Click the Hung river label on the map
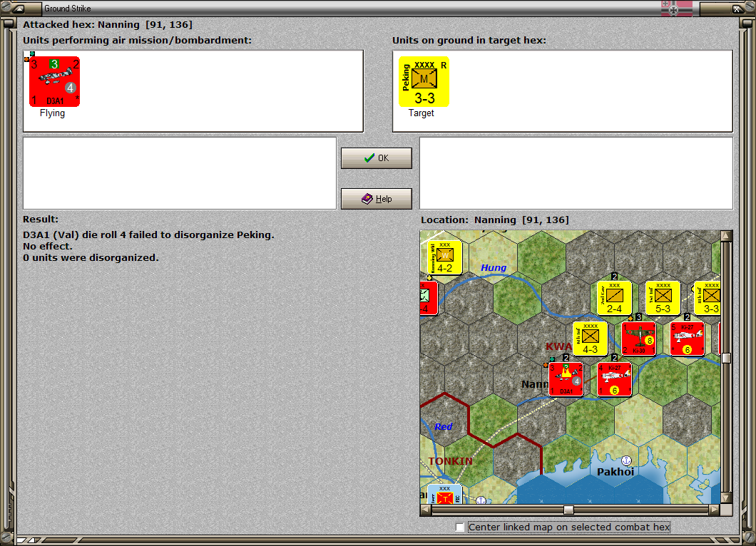The width and height of the screenshot is (756, 546). 494,268
